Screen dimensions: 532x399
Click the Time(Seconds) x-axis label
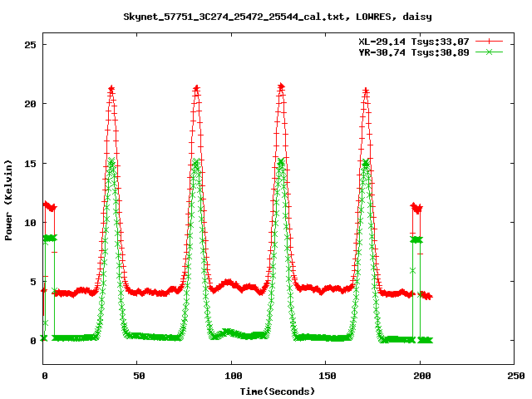277,392
